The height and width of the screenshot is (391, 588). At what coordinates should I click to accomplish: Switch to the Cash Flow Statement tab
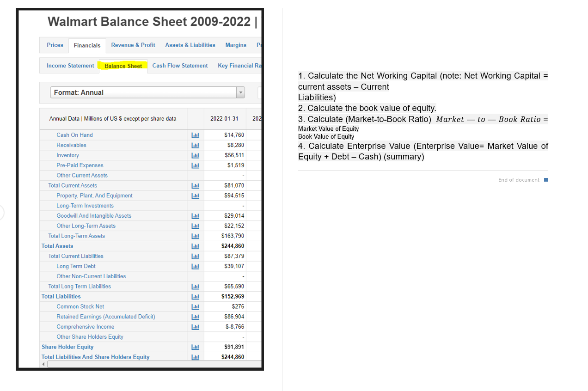click(179, 66)
